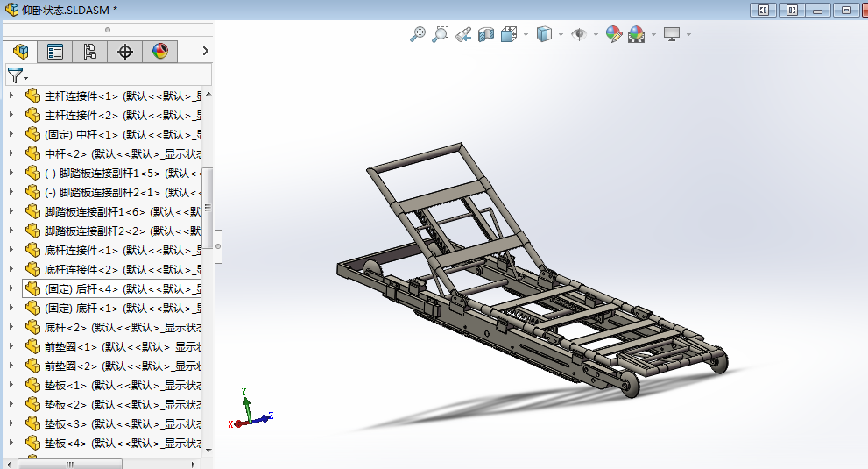The height and width of the screenshot is (469, 868).
Task: Click Previous View icon
Action: pyautogui.click(x=463, y=34)
